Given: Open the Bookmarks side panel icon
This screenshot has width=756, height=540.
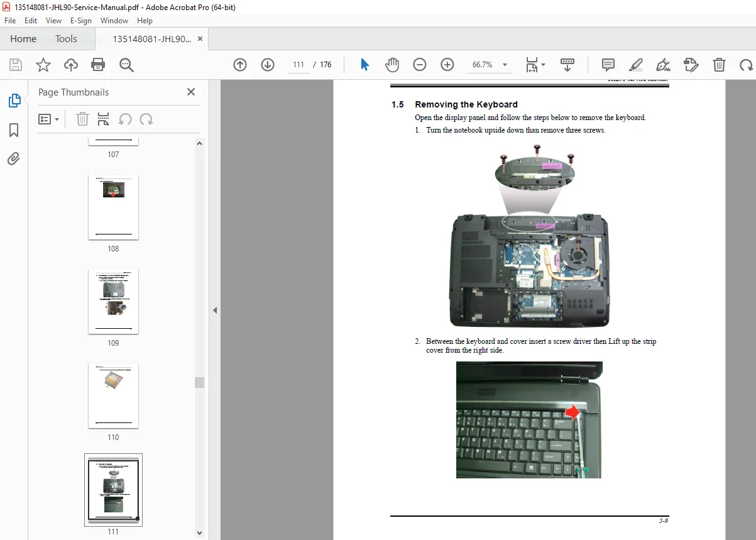Looking at the screenshot, I should tap(14, 130).
